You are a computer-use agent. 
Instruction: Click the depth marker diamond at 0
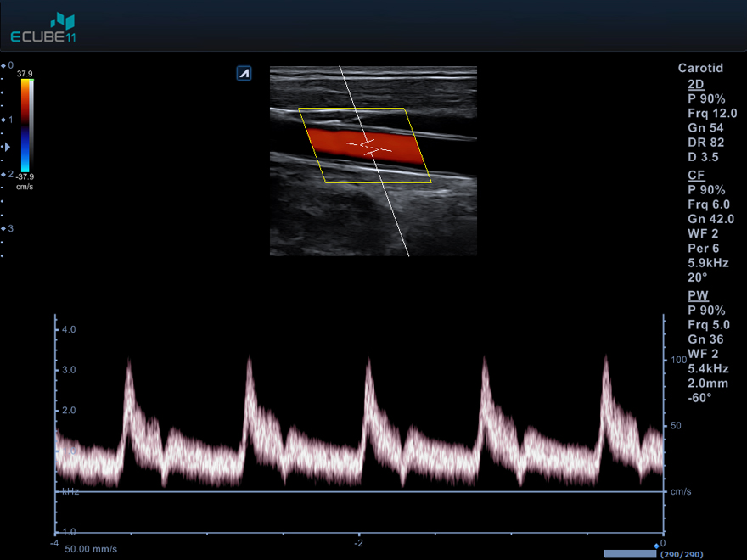(3, 65)
